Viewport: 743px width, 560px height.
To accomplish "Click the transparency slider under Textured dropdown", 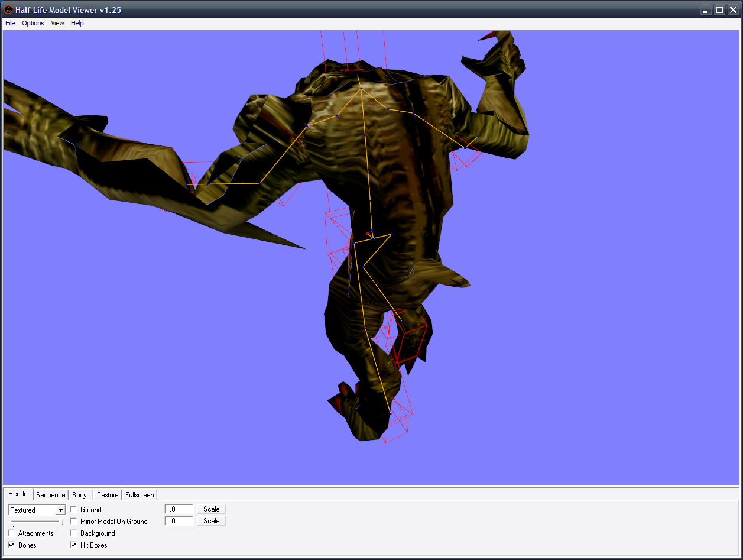I will [37, 522].
